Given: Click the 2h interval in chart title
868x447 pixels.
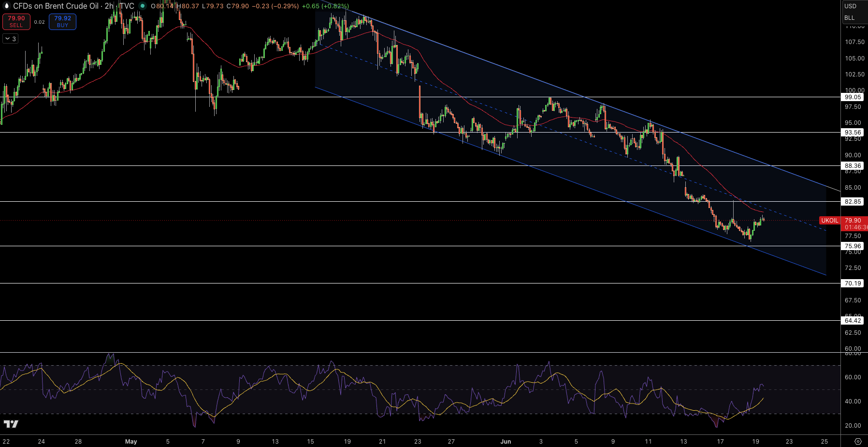Looking at the screenshot, I should 109,6.
